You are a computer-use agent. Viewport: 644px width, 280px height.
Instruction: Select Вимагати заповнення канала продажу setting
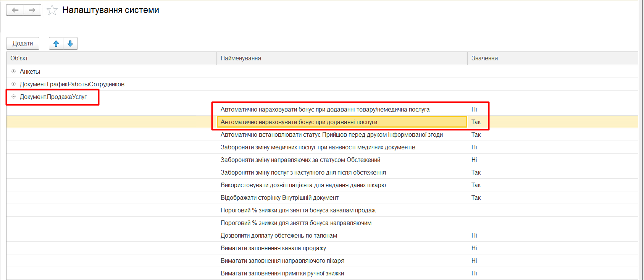(273, 248)
